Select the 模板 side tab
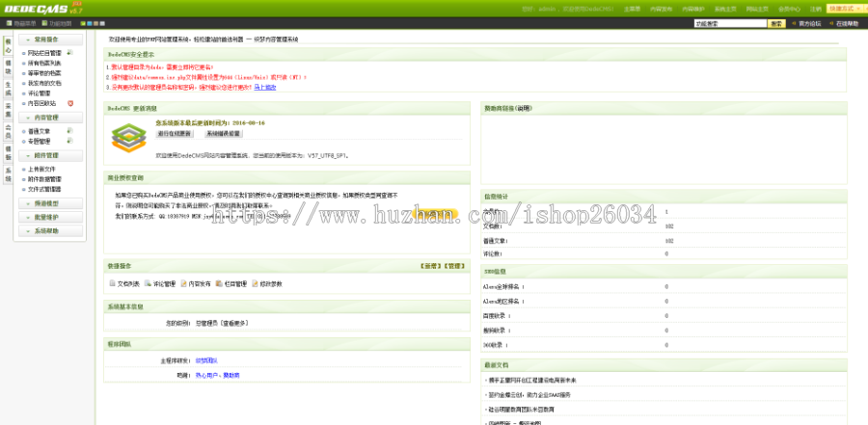868x425 pixels. [8, 152]
